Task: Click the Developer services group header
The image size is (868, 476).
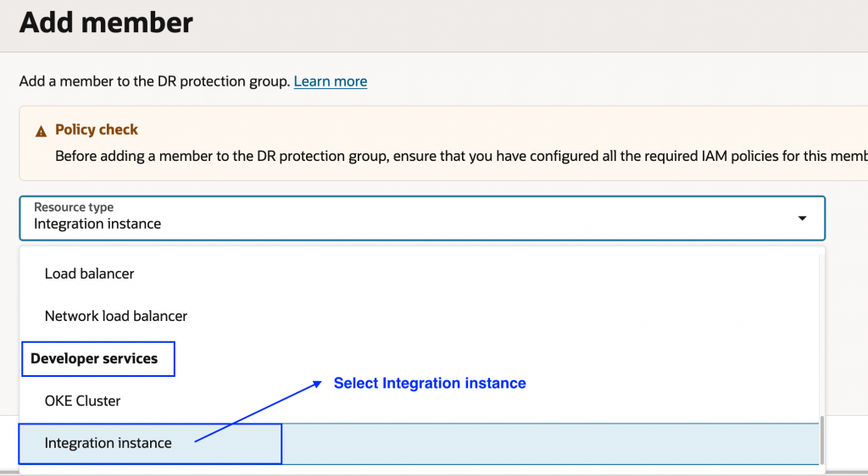Action: (x=94, y=358)
